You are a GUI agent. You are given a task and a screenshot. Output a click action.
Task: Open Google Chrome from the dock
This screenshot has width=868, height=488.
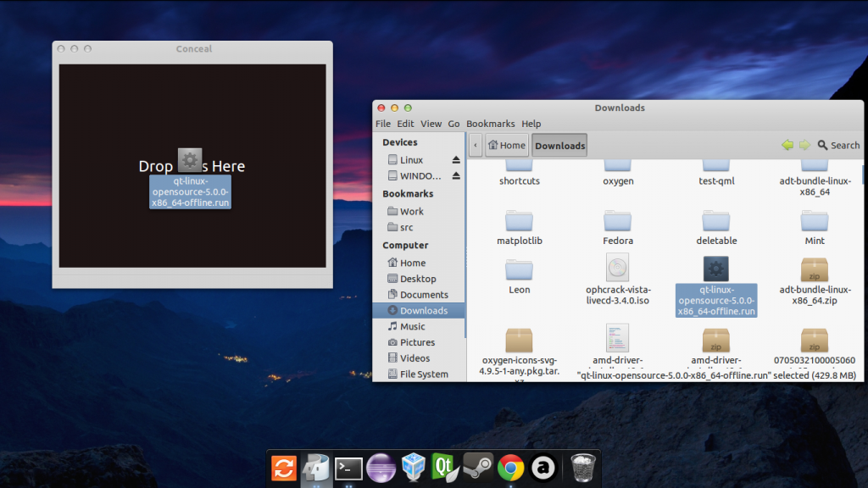(x=510, y=467)
